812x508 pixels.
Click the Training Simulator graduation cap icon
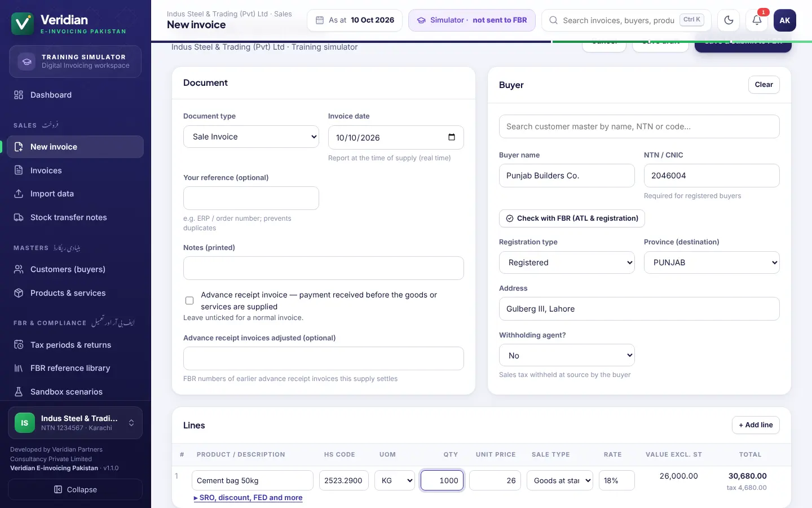(x=27, y=62)
